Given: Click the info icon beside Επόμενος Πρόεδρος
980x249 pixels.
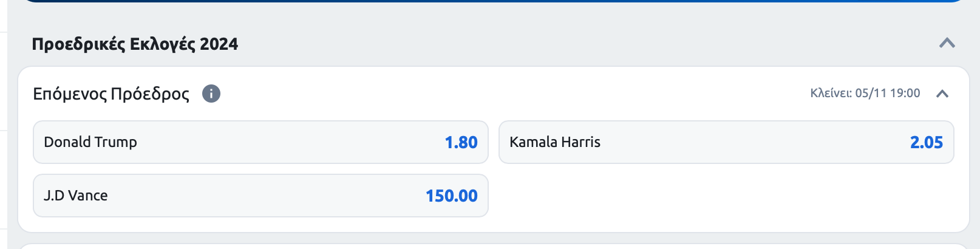Looking at the screenshot, I should click(211, 94).
